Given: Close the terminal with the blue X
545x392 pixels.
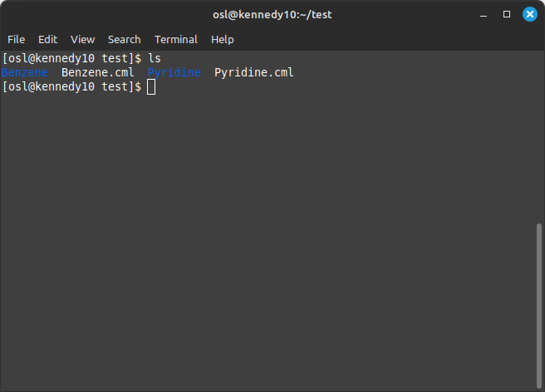Looking at the screenshot, I should pos(530,14).
